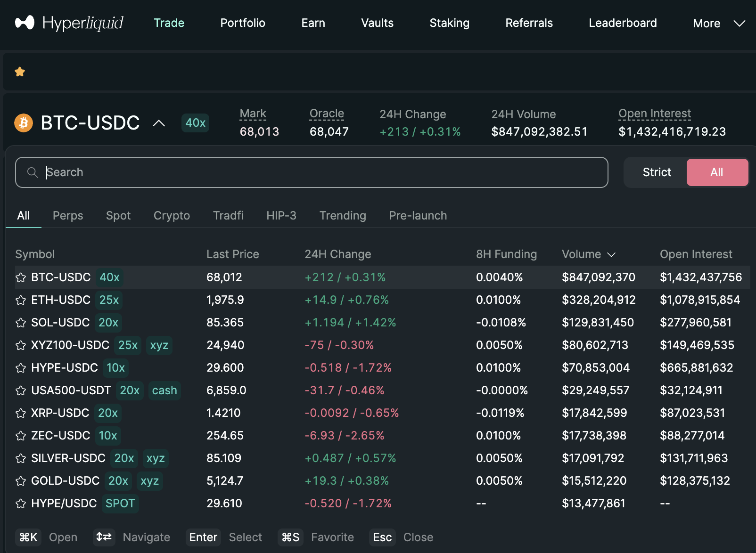Open the More navigation dropdown
756x553 pixels.
tap(718, 23)
